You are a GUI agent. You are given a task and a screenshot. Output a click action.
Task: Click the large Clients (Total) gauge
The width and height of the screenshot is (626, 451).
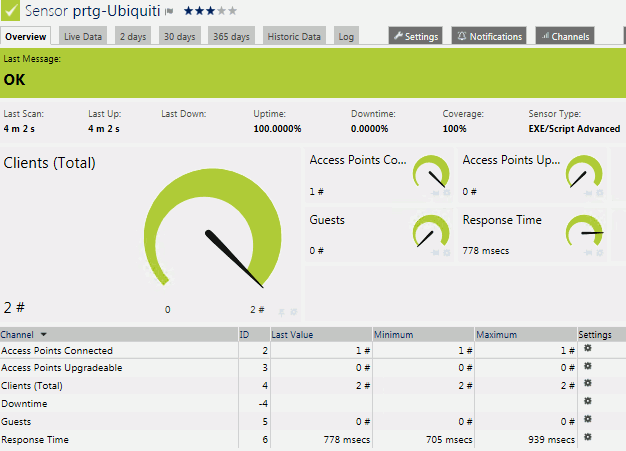pyautogui.click(x=212, y=230)
